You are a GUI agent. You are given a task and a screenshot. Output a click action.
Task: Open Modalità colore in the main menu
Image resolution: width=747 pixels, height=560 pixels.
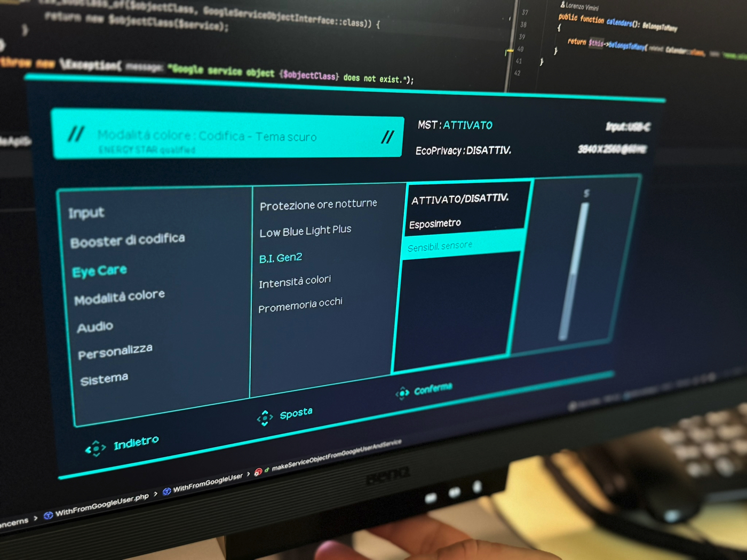tap(120, 297)
